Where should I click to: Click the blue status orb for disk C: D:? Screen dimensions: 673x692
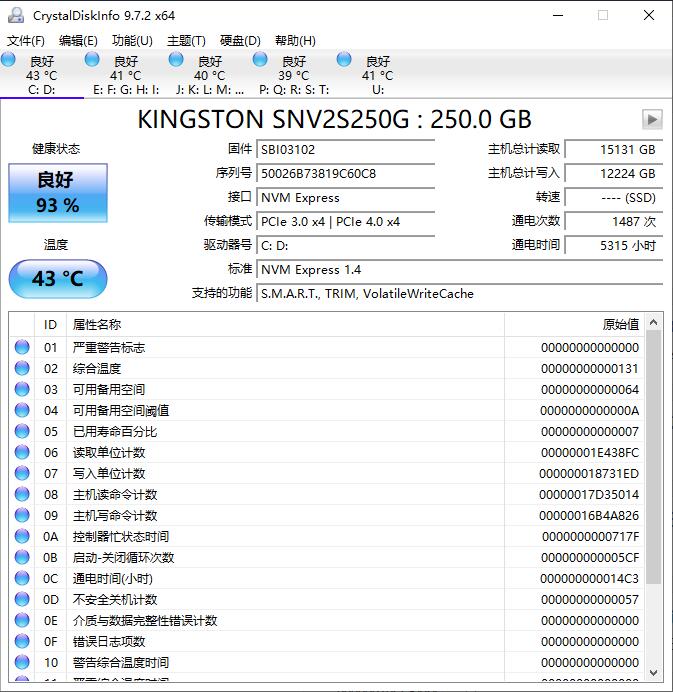tap(8, 59)
